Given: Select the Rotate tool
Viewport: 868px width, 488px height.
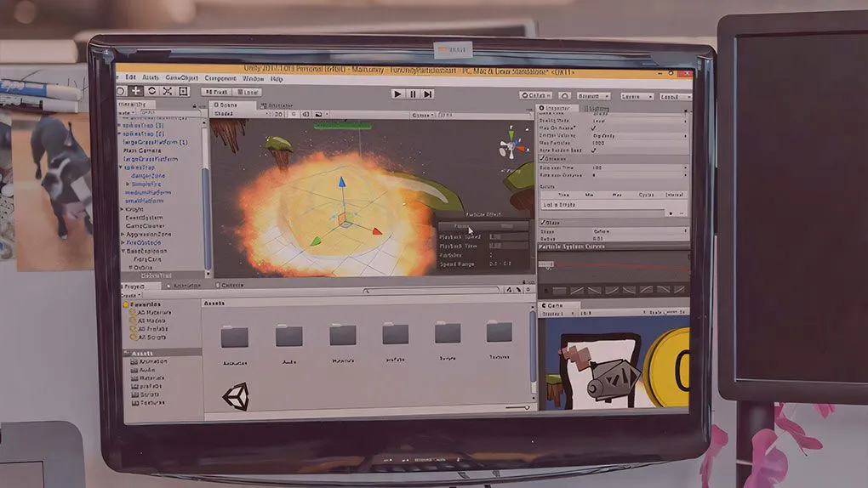Looking at the screenshot, I should coord(151,91).
